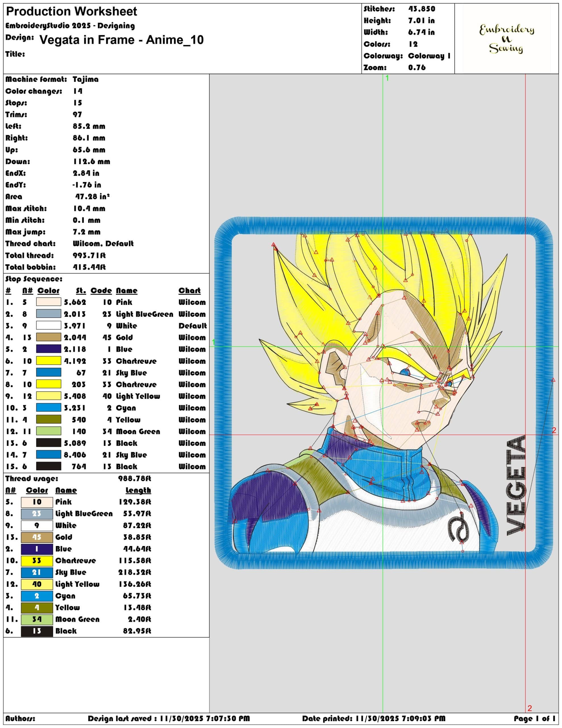This screenshot has width=562, height=728.
Task: Select Chartreuse swatch in stop row 8
Action: (x=49, y=384)
